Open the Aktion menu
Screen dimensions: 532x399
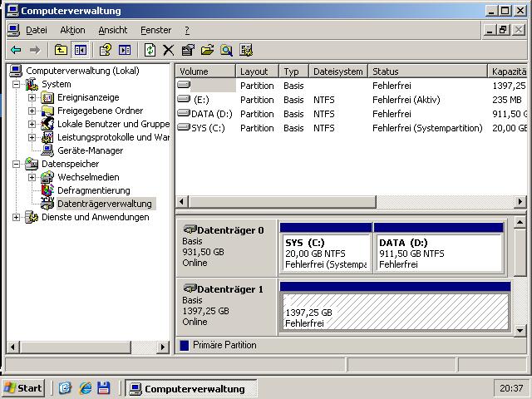tap(72, 30)
